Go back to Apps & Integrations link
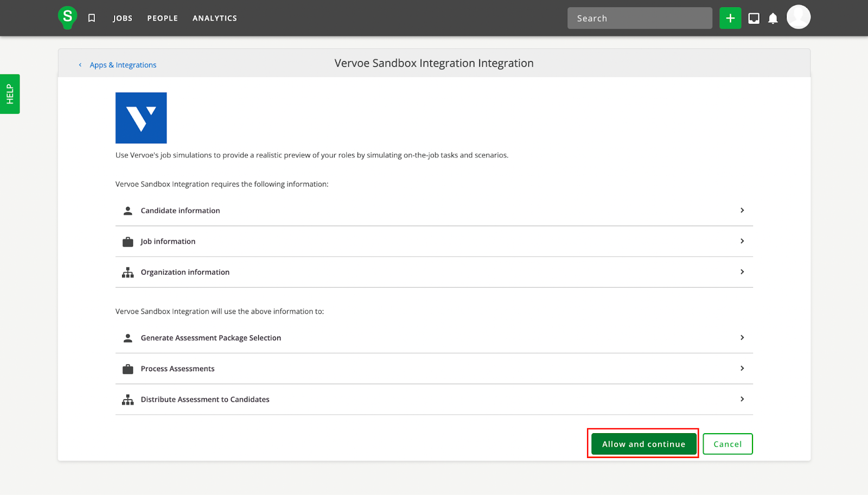The width and height of the screenshot is (868, 495). tap(123, 65)
